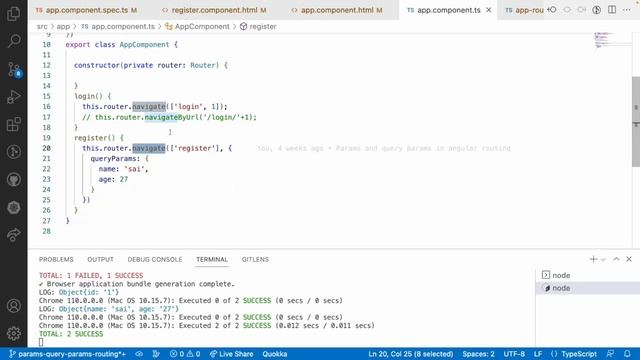Click line number 20 in gutter
This screenshot has height=360, width=640.
(x=46, y=148)
